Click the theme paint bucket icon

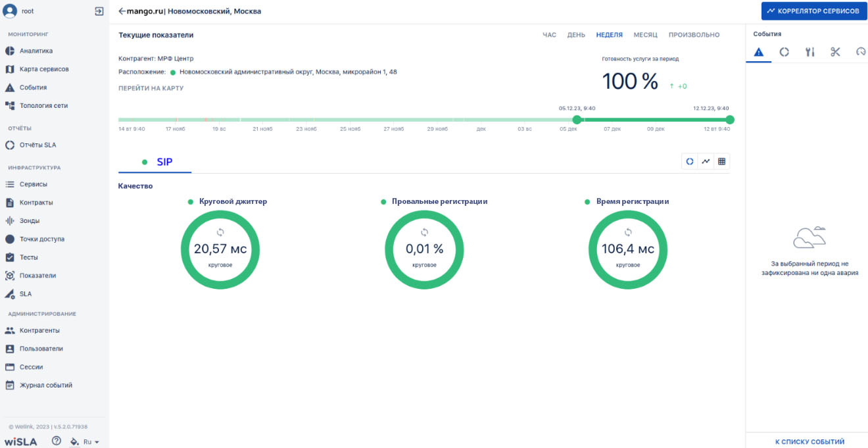pyautogui.click(x=74, y=441)
